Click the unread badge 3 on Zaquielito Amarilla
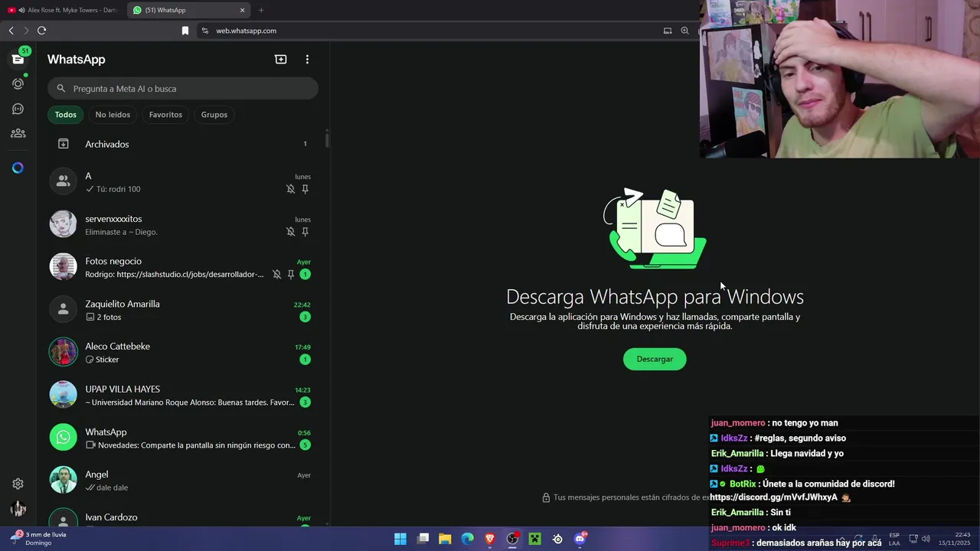 [x=305, y=317]
